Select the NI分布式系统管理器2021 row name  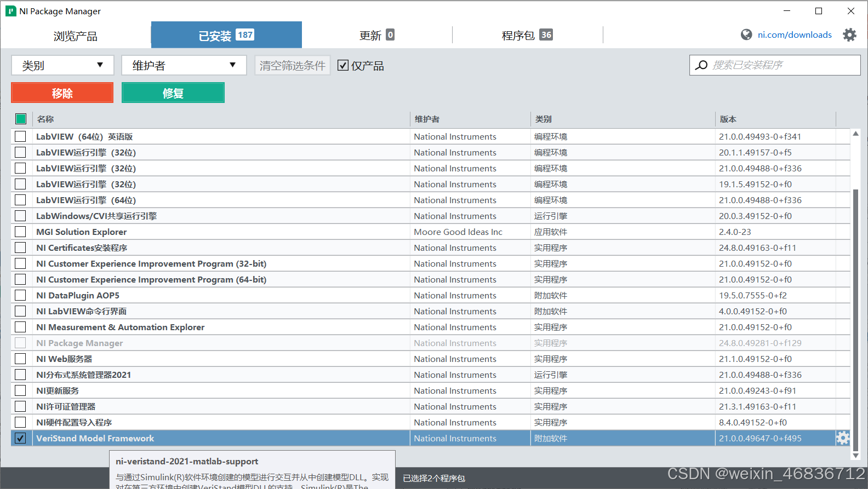(83, 375)
